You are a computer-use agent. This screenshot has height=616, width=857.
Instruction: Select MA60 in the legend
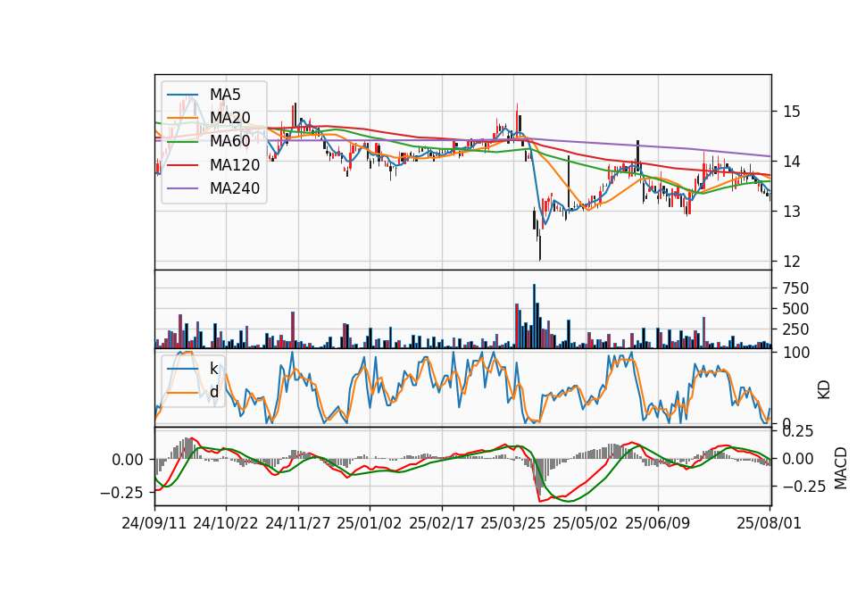coord(209,141)
